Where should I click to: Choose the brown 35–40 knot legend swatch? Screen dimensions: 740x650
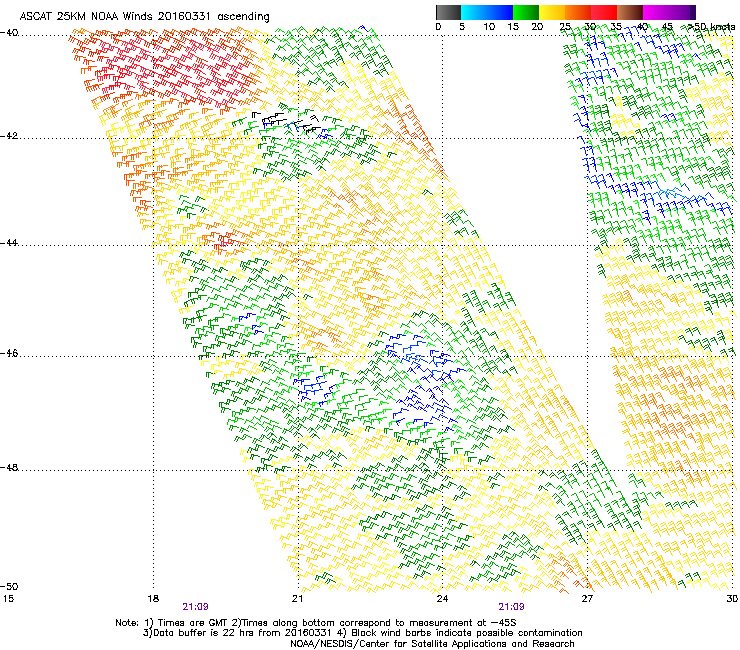pos(630,12)
